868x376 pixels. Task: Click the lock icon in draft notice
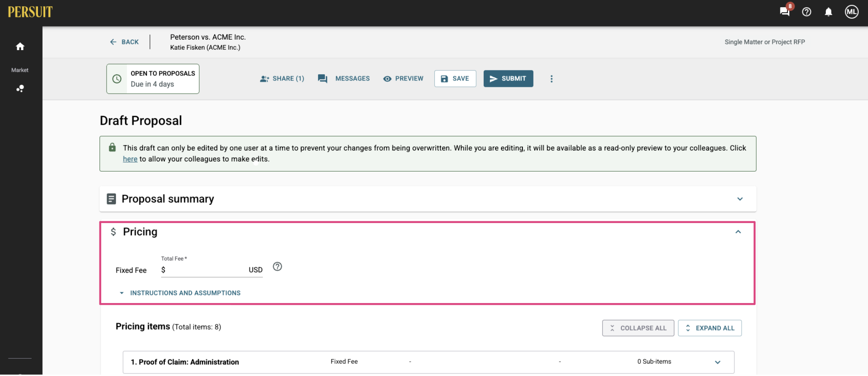tap(112, 148)
